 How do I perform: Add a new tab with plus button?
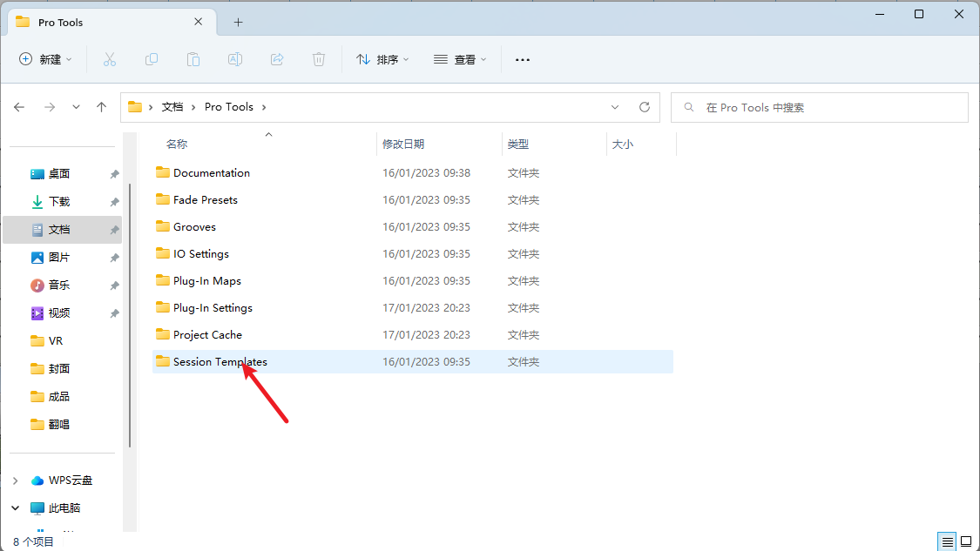238,23
